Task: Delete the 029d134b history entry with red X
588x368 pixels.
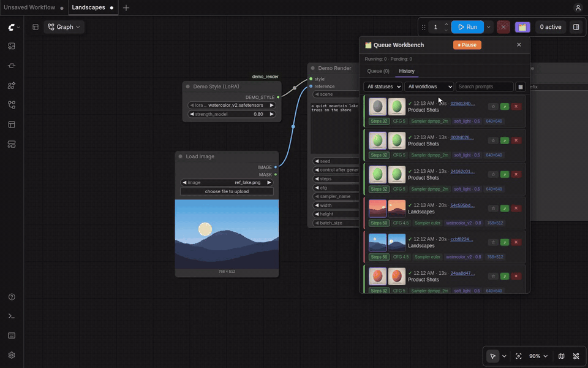Action: (516, 107)
